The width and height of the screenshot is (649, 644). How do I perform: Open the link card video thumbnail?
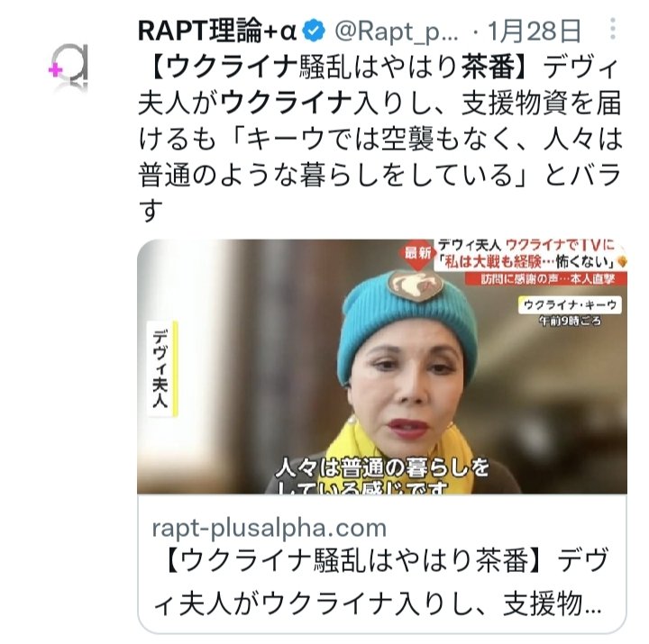click(381, 367)
